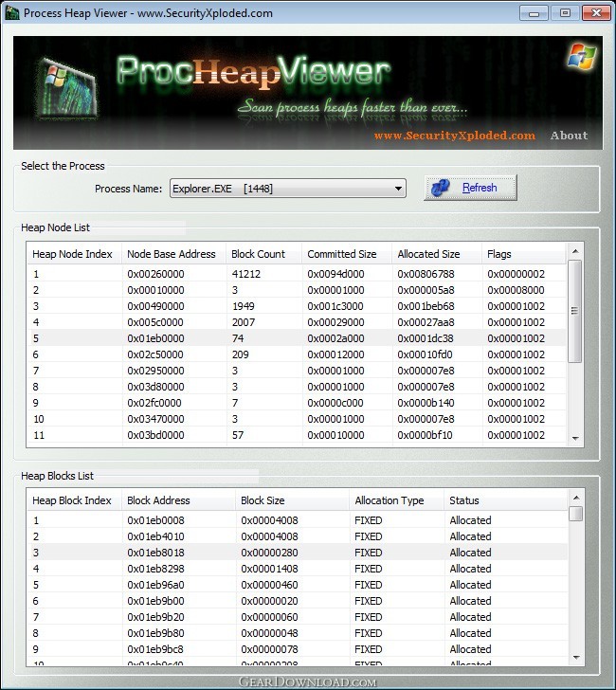Select heap node address 0x02c50000
The image size is (616, 690).
point(155,354)
